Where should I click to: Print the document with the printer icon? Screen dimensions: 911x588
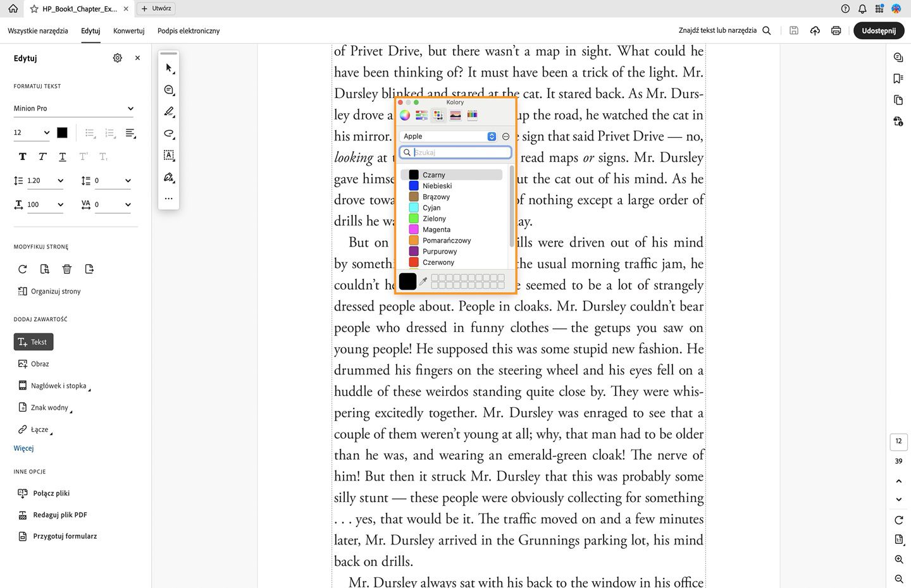click(836, 30)
